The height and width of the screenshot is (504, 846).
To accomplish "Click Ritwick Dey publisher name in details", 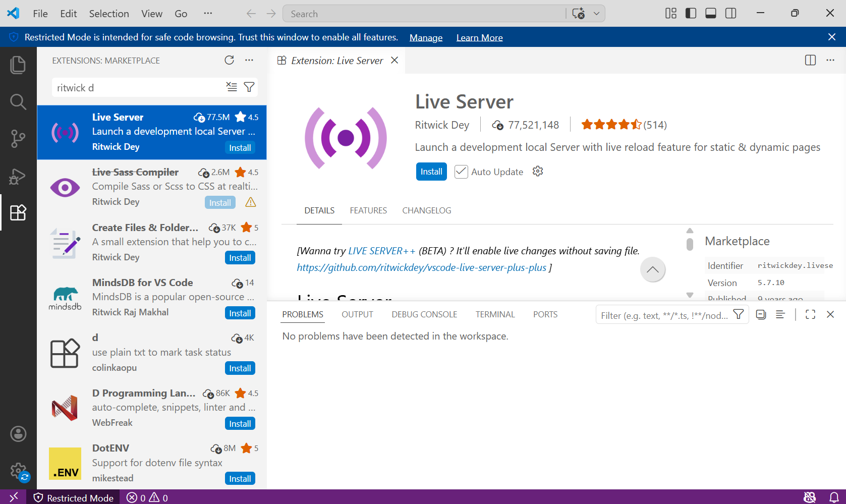I will pos(442,125).
